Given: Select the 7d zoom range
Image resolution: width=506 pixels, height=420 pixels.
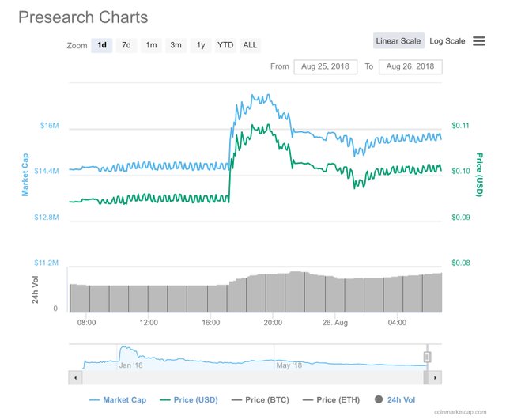Looking at the screenshot, I should pos(126,45).
